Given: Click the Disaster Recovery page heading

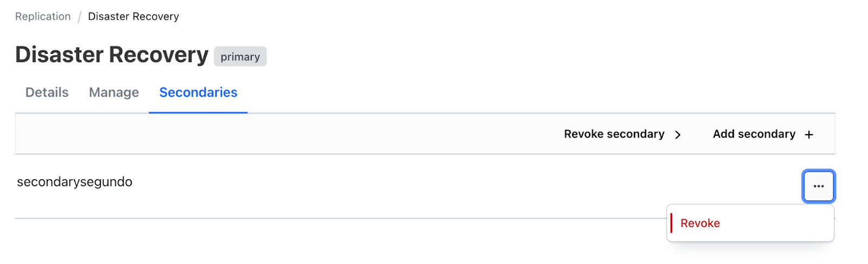Looking at the screenshot, I should [112, 55].
